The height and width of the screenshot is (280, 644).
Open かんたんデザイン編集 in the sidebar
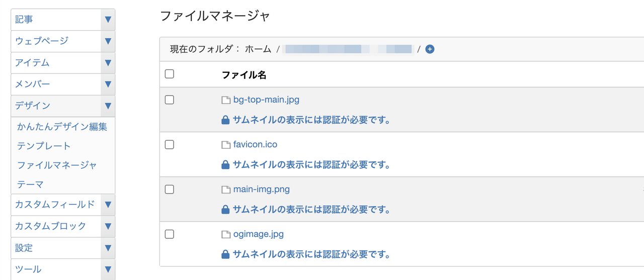(62, 127)
